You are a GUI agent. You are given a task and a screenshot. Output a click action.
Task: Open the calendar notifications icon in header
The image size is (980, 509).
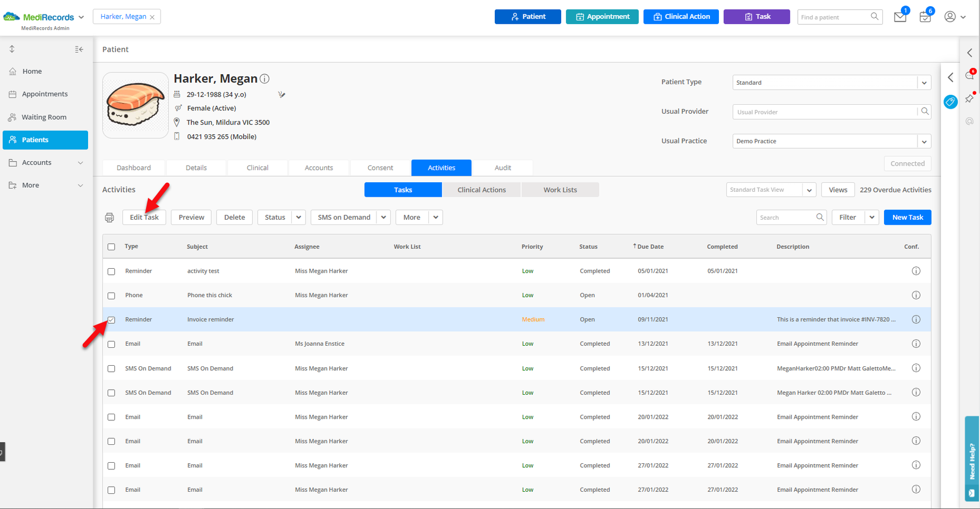[925, 17]
